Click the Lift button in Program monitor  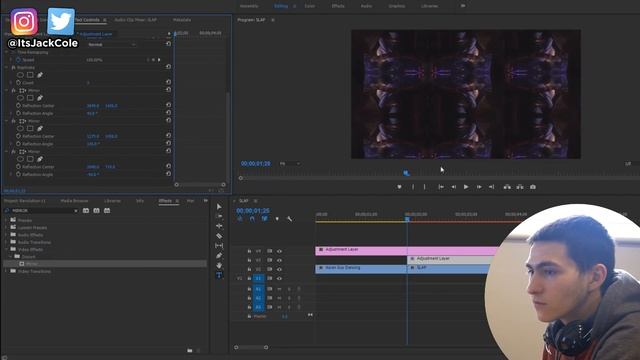click(507, 187)
